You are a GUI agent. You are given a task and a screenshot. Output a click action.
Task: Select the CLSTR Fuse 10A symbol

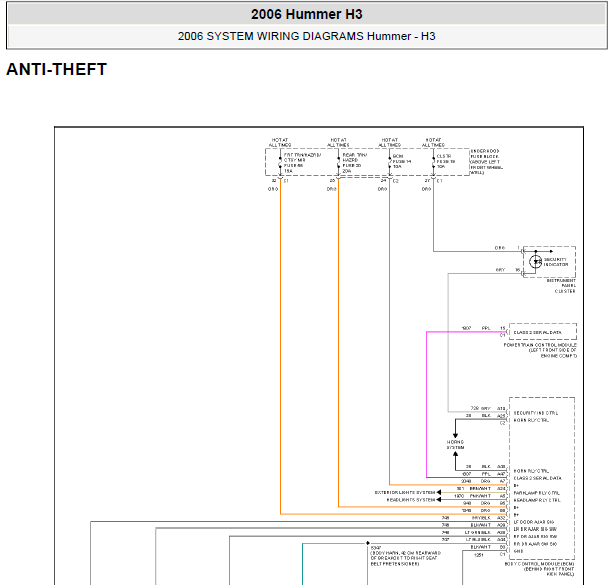click(x=434, y=160)
